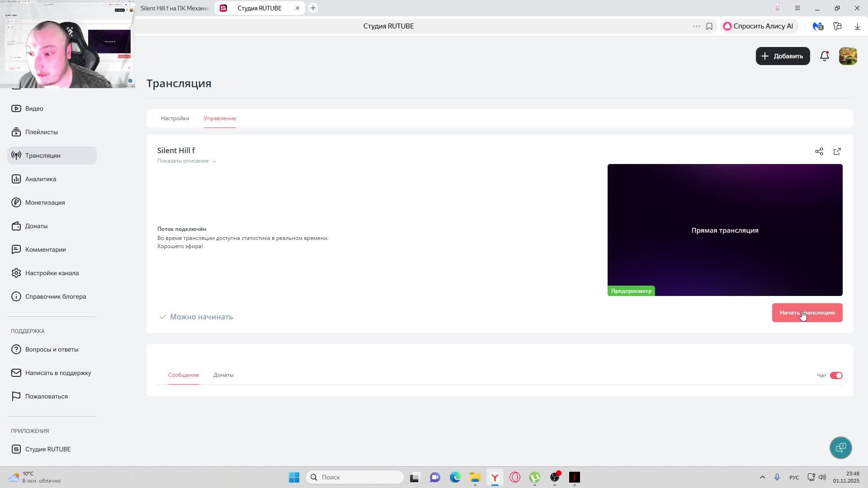Open Настройки канала gear item
Viewport: 868px width, 488px height.
click(x=52, y=273)
